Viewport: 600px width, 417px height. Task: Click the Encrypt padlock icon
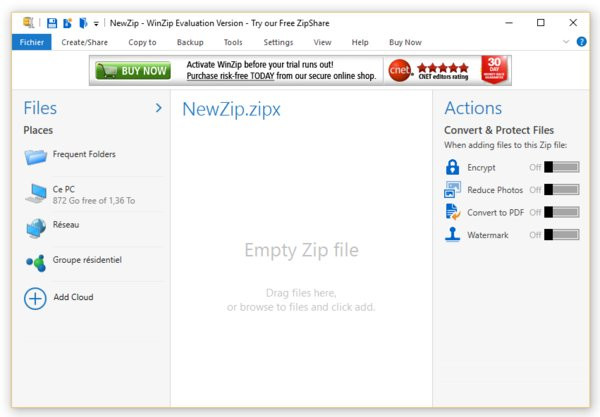point(452,167)
